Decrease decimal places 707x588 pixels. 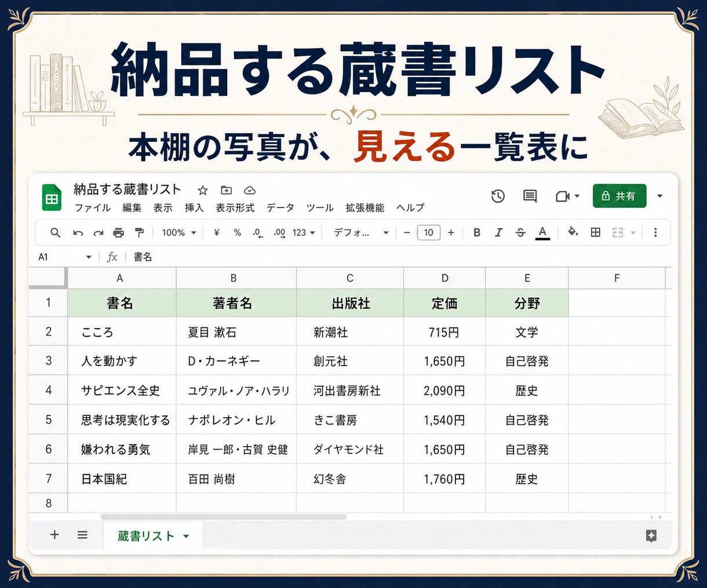click(x=258, y=233)
